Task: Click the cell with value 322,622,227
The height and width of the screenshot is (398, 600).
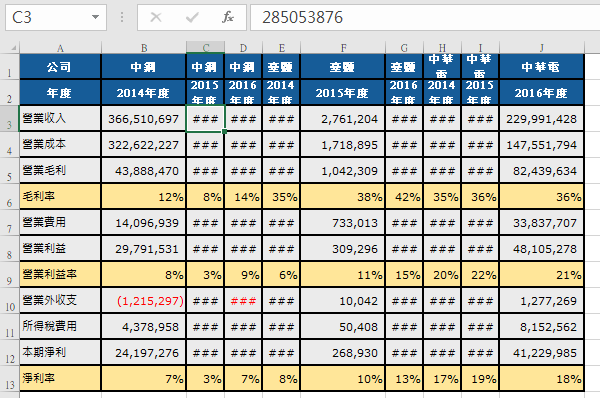Action: pos(143,145)
